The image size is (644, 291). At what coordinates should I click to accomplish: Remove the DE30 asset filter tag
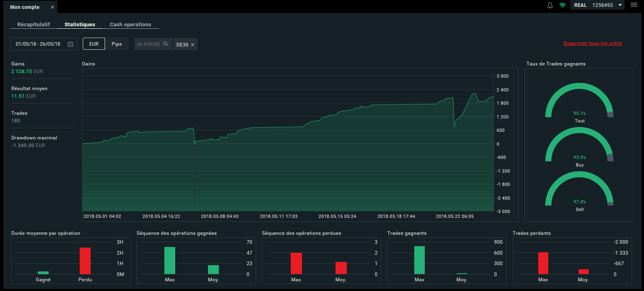point(193,45)
